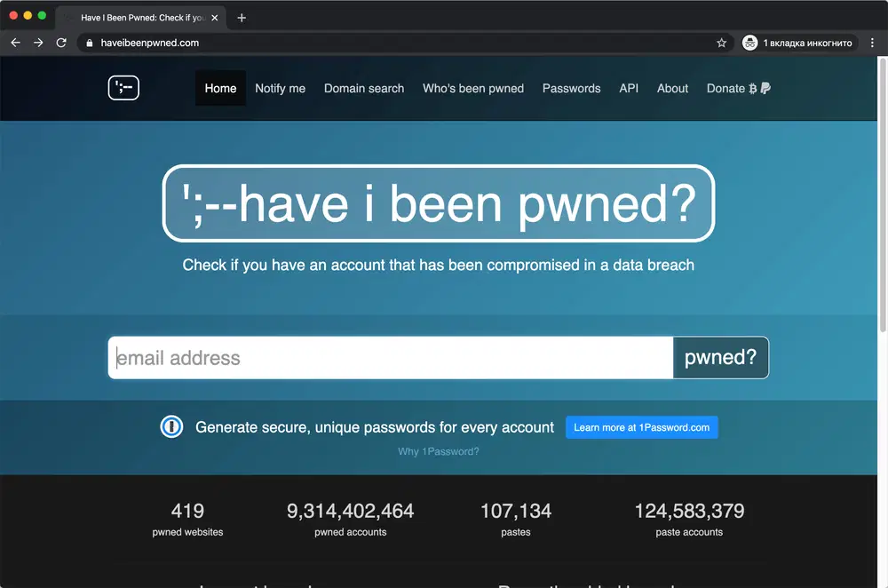Screen dimensions: 888x588
Task: Switch to the Passwords section
Action: coord(571,88)
